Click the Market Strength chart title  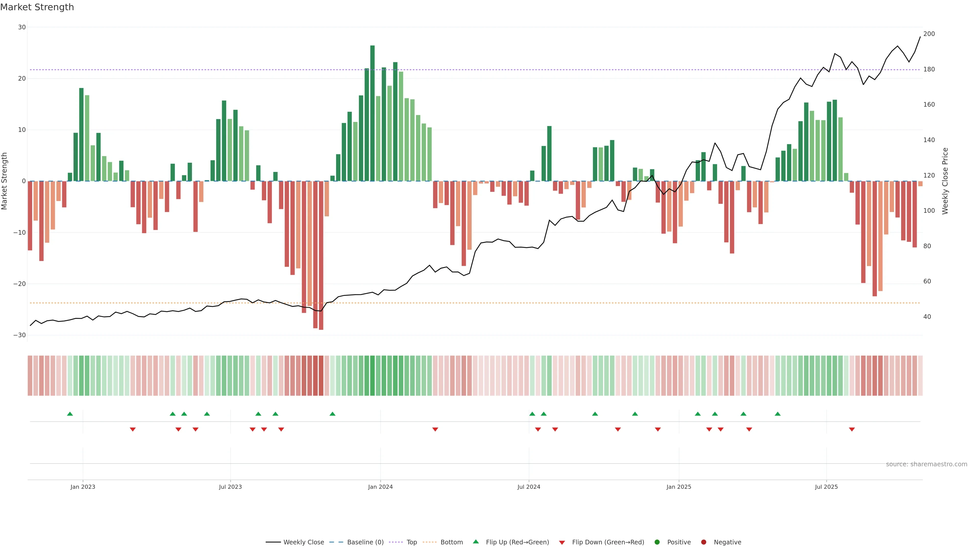tap(37, 7)
